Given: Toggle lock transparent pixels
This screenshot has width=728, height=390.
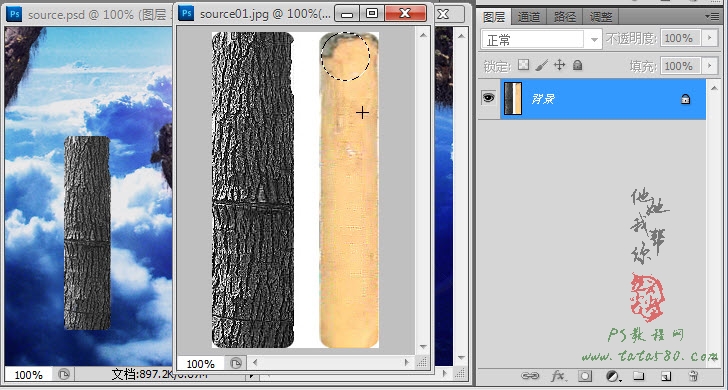Looking at the screenshot, I should [523, 65].
